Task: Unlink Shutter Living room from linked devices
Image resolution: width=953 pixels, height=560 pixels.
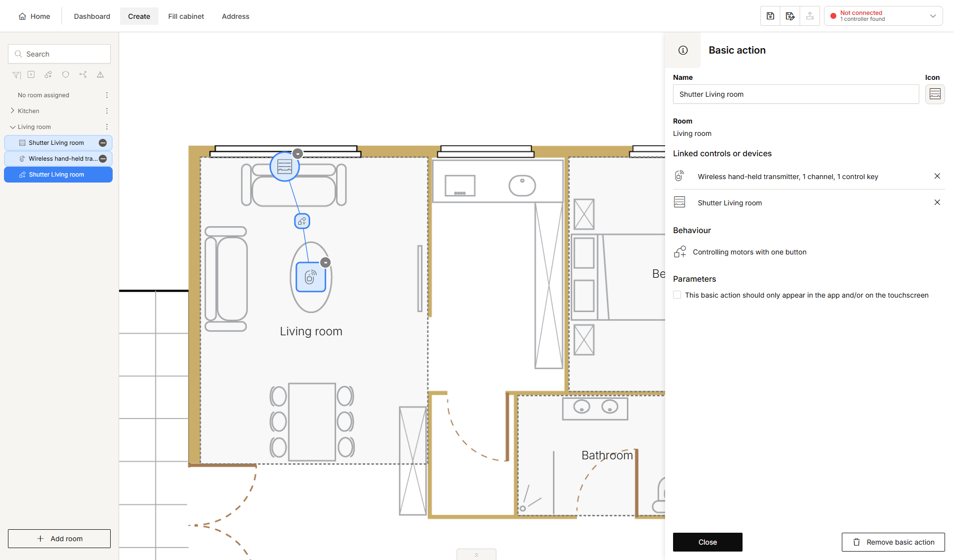Action: 937,202
